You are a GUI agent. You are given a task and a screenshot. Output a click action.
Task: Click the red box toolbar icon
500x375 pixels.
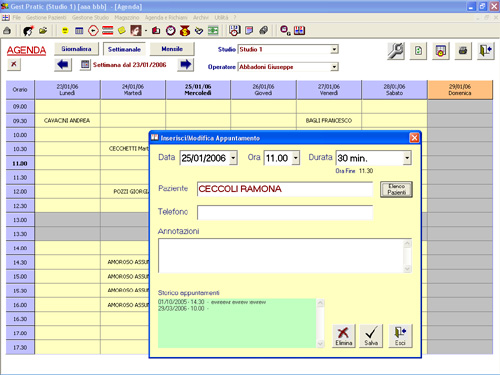[x=156, y=31]
